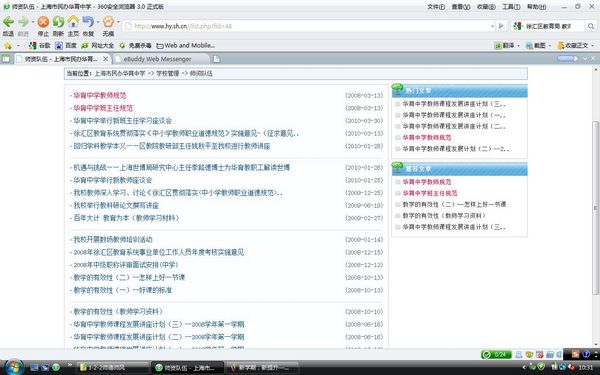Viewport: 600px width, 375px height.
Task: Open article 2008年中级职称评审面试安排(中学)
Action: (126, 265)
